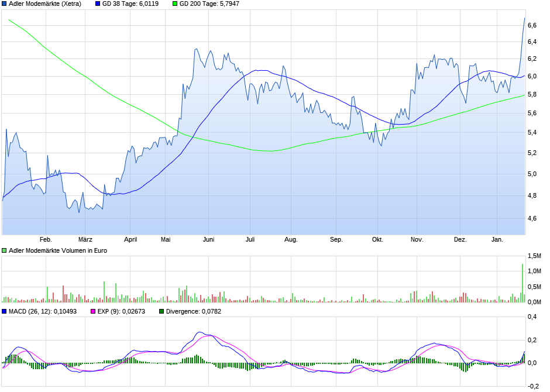Select the GD 200 Tage: 5,7947 label
Image resolution: width=550 pixels, height=392 pixels.
coord(208,4)
